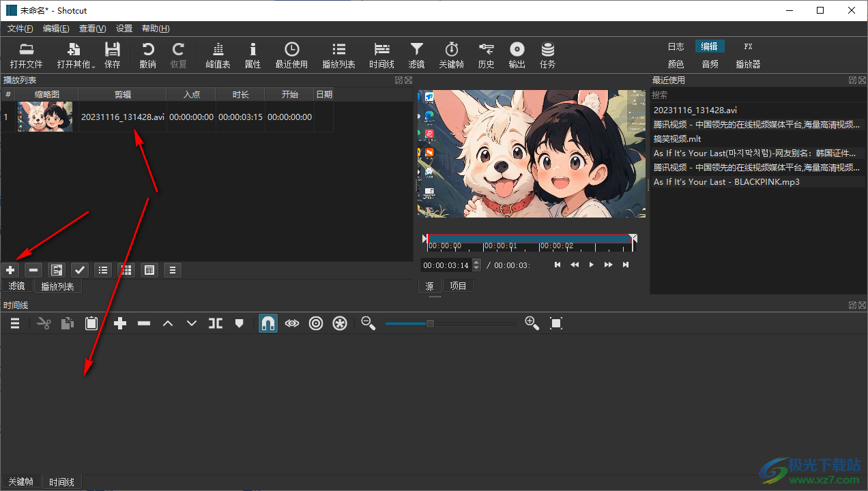
Task: Open the timeline hamburger menu
Action: tap(14, 323)
